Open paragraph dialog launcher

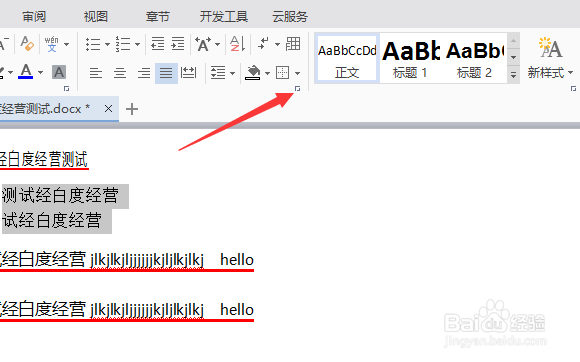click(x=297, y=89)
